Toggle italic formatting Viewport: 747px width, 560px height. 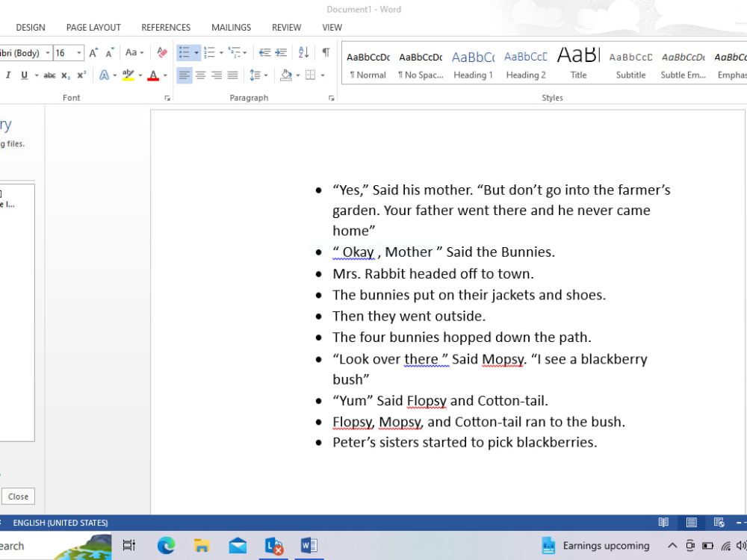click(8, 75)
